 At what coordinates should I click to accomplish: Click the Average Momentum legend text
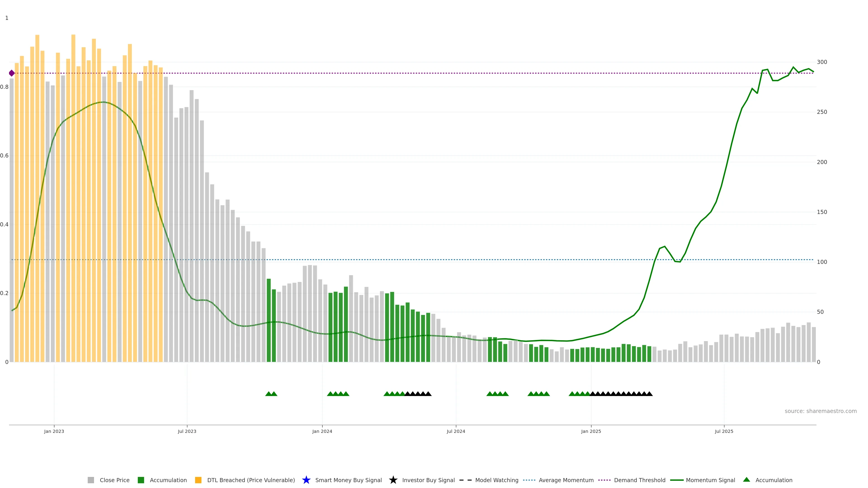[x=566, y=480]
